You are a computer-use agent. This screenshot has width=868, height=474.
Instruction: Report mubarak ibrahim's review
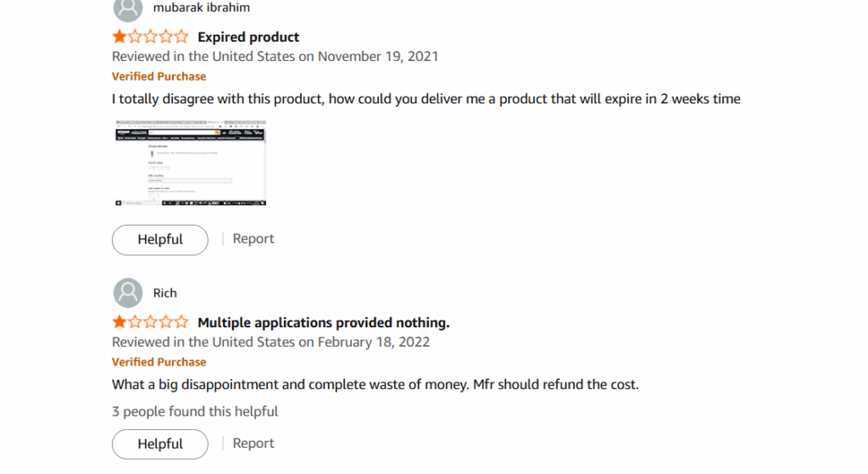253,238
